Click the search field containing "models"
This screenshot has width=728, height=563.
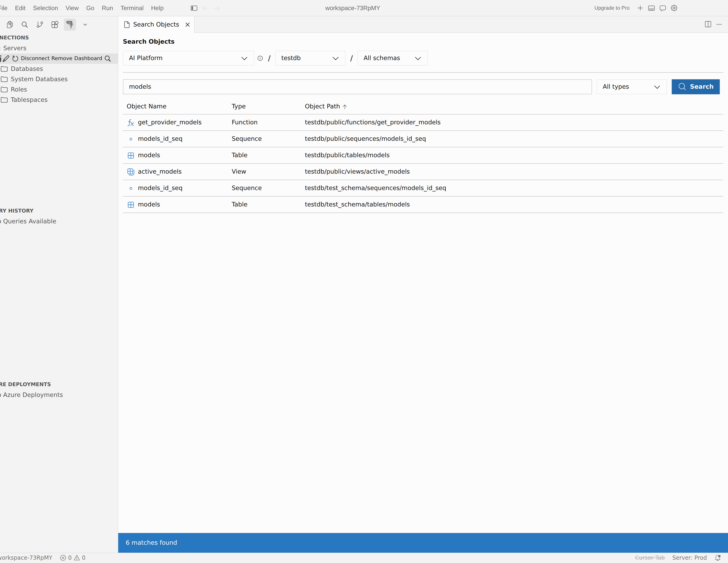coord(357,87)
